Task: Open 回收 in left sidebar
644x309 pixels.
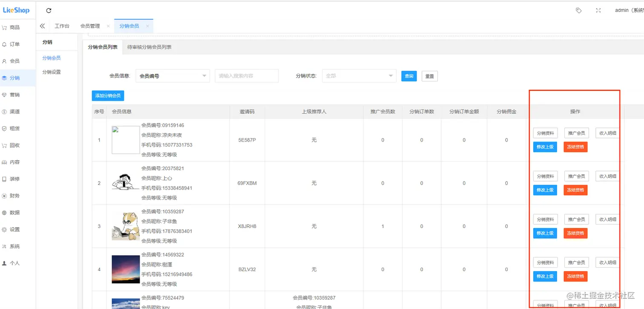Action: click(14, 145)
